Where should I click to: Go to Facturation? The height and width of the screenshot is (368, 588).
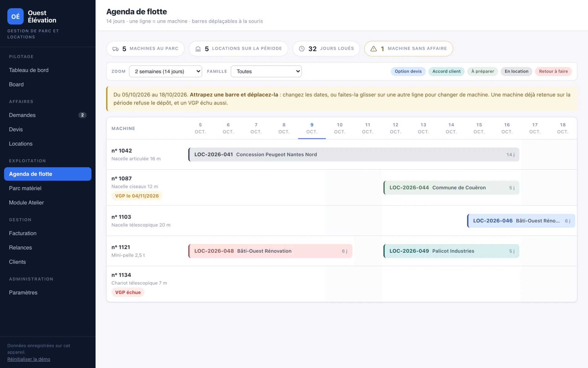click(48, 233)
